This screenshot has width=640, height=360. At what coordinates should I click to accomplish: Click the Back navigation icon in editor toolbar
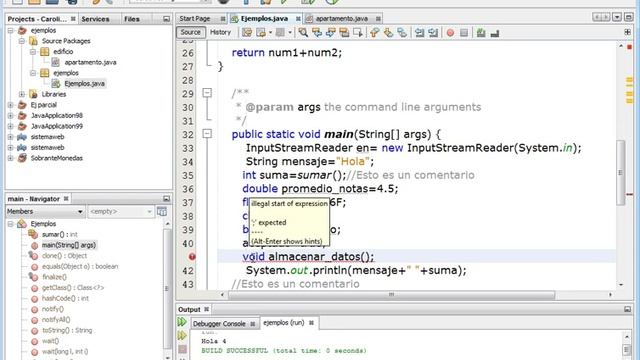261,33
